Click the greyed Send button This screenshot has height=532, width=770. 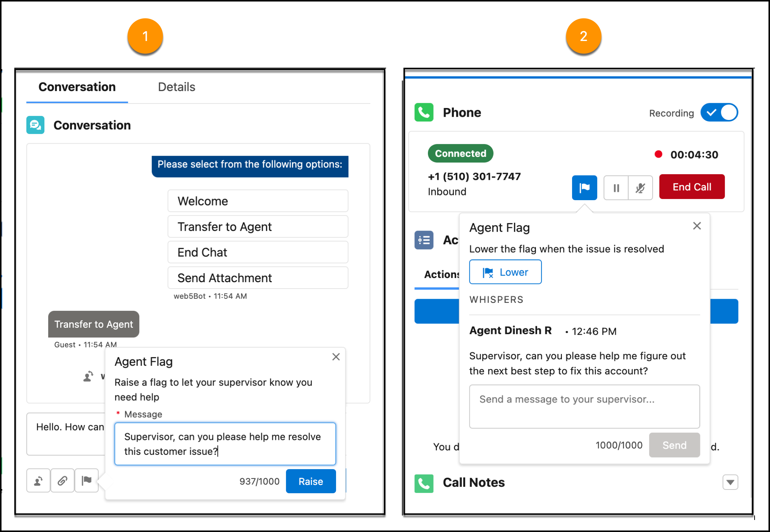tap(674, 445)
